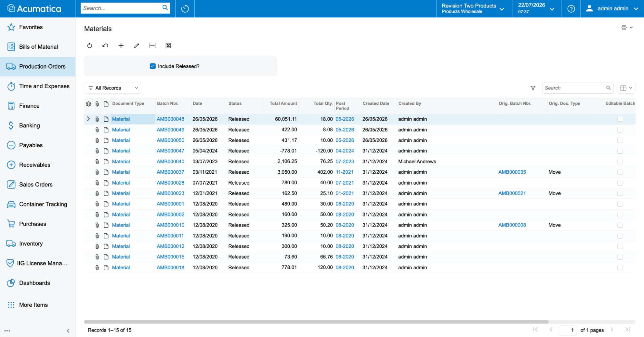Open the All Records filter dropdown
This screenshot has width=644, height=337.
(x=113, y=88)
